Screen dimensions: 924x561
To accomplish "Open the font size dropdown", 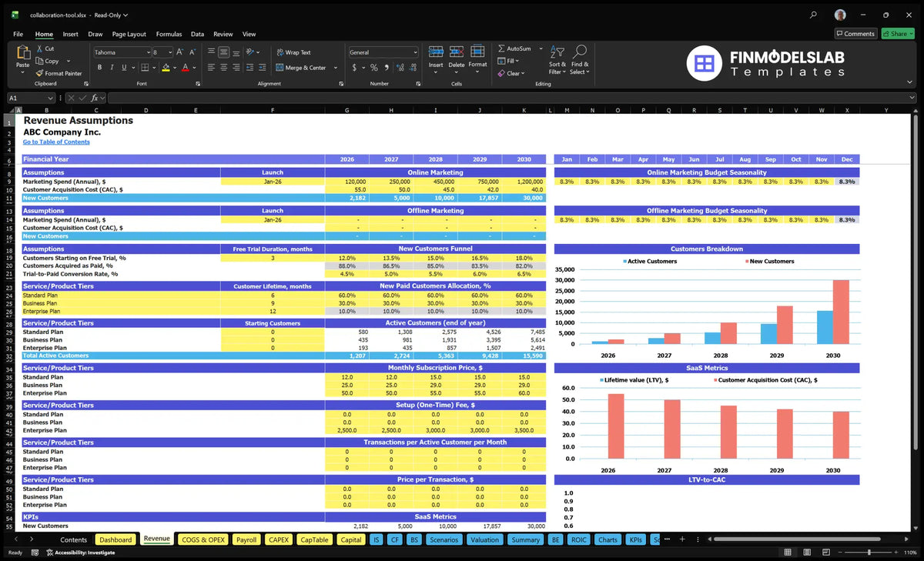I will coord(169,52).
